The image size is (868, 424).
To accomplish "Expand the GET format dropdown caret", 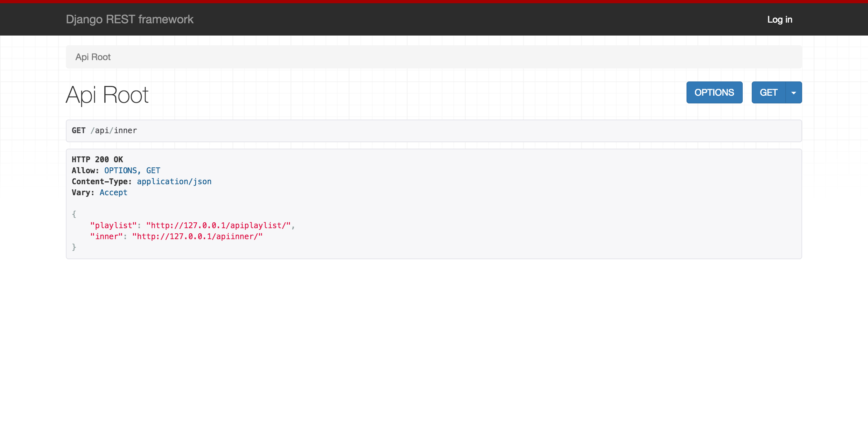I will pyautogui.click(x=793, y=92).
